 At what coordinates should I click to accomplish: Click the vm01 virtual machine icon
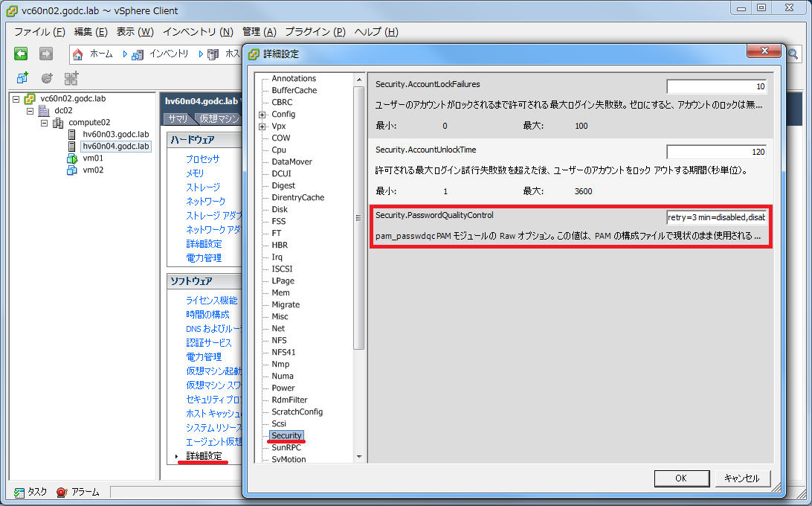pyautogui.click(x=72, y=158)
